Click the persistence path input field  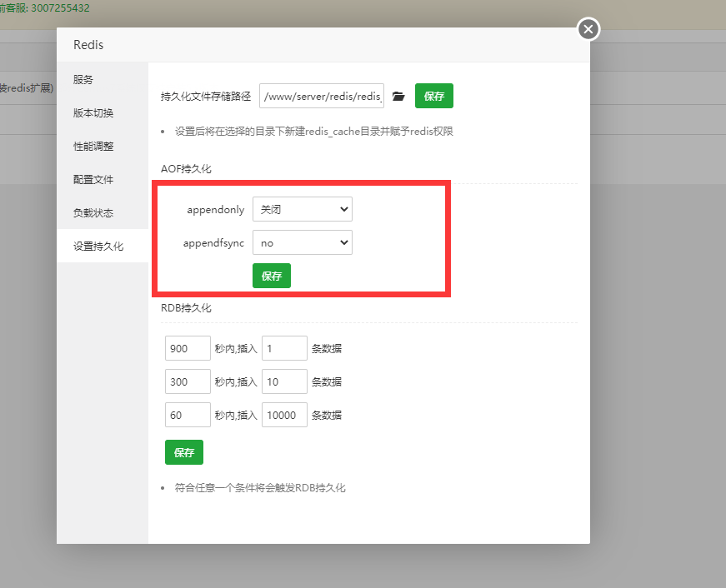point(322,96)
